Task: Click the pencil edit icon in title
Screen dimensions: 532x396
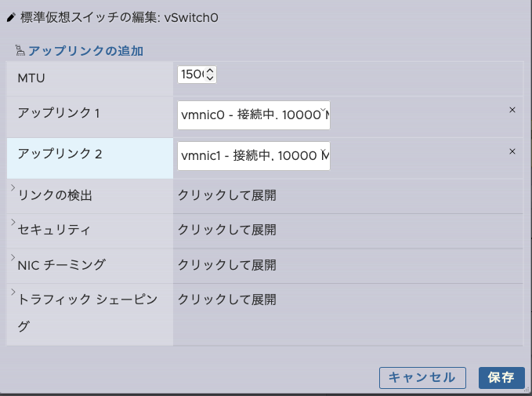Action: tap(11, 17)
